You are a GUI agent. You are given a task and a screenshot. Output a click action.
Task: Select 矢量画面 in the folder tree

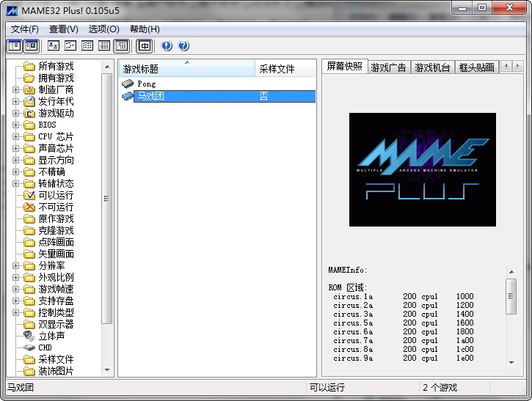(56, 254)
